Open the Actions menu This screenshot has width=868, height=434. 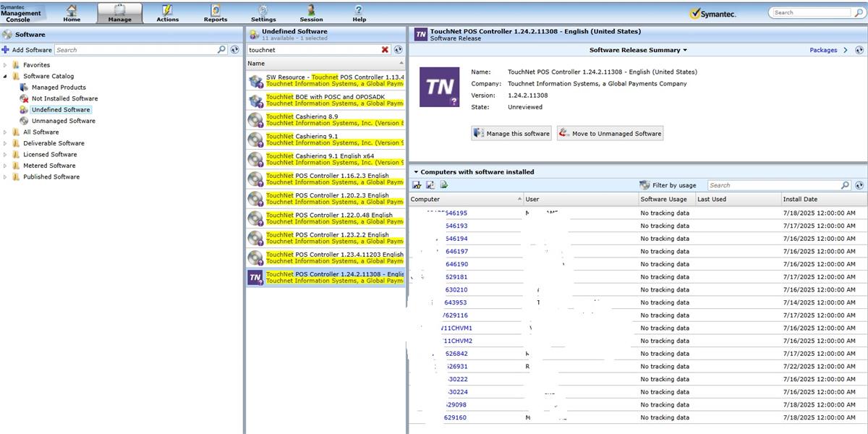167,12
